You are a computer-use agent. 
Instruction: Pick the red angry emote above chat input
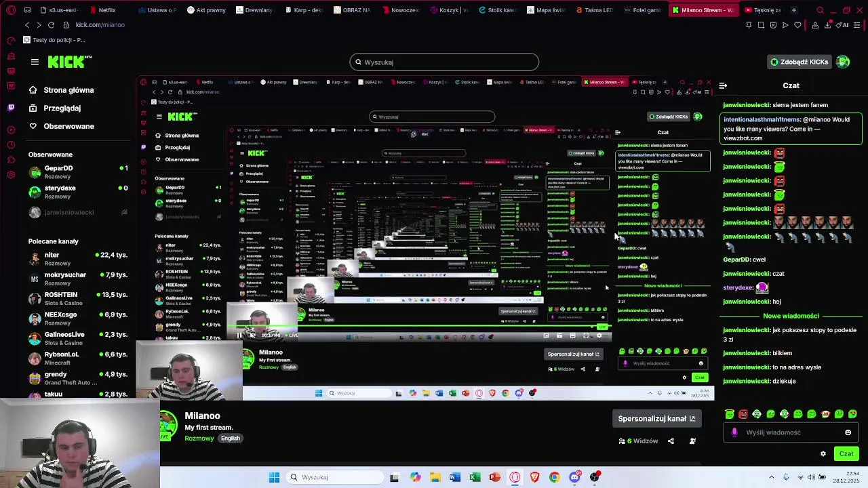pos(743,414)
